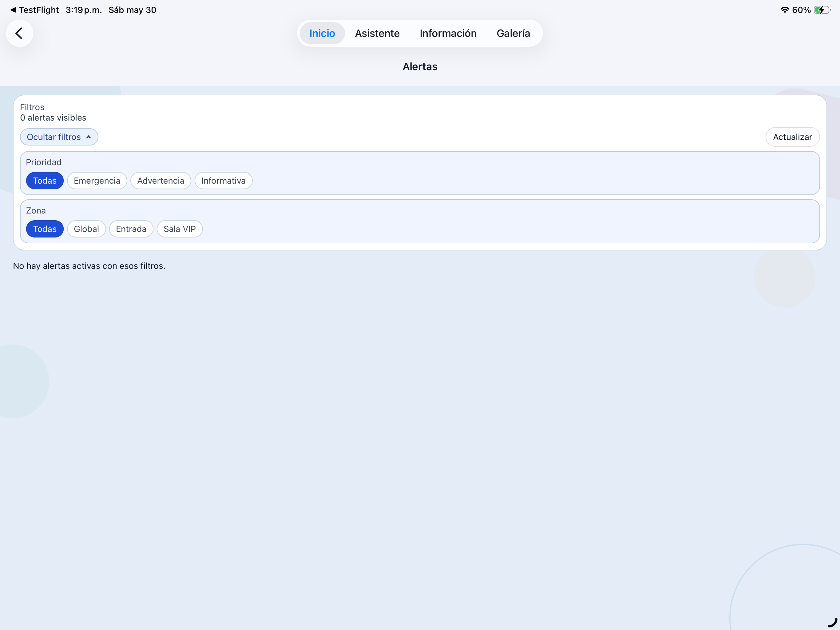The width and height of the screenshot is (840, 630).
Task: Filter zone by Sala VIP
Action: (180, 229)
